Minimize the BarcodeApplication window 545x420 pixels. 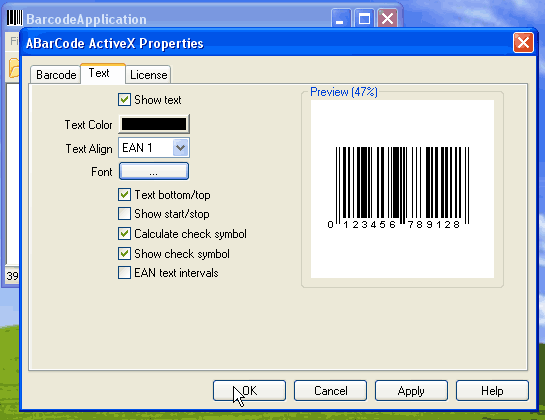[x=340, y=18]
